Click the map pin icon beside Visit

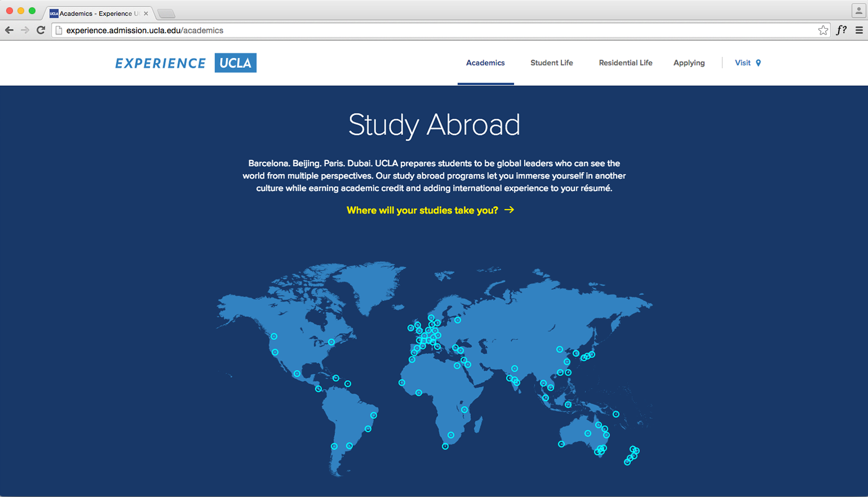coord(758,63)
